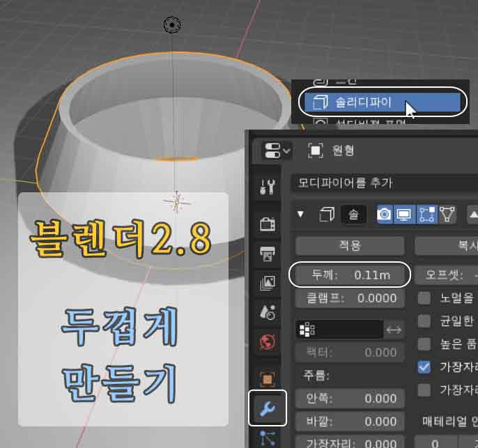Click the invert vertex group arrows button

coord(394,330)
